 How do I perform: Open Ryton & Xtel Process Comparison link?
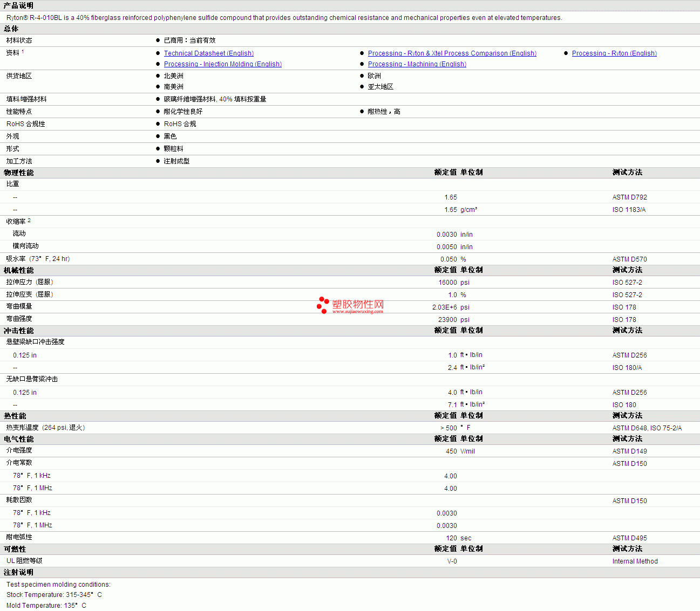click(x=452, y=53)
